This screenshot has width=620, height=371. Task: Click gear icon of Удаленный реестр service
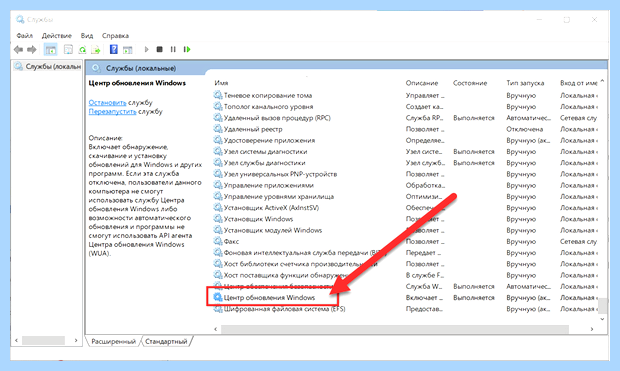(218, 129)
